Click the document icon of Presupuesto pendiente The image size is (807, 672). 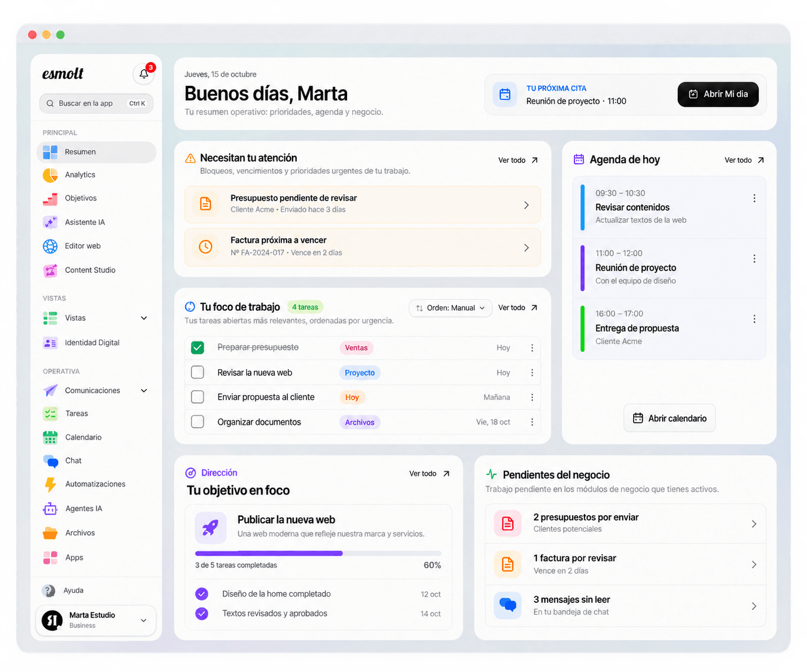[206, 204]
